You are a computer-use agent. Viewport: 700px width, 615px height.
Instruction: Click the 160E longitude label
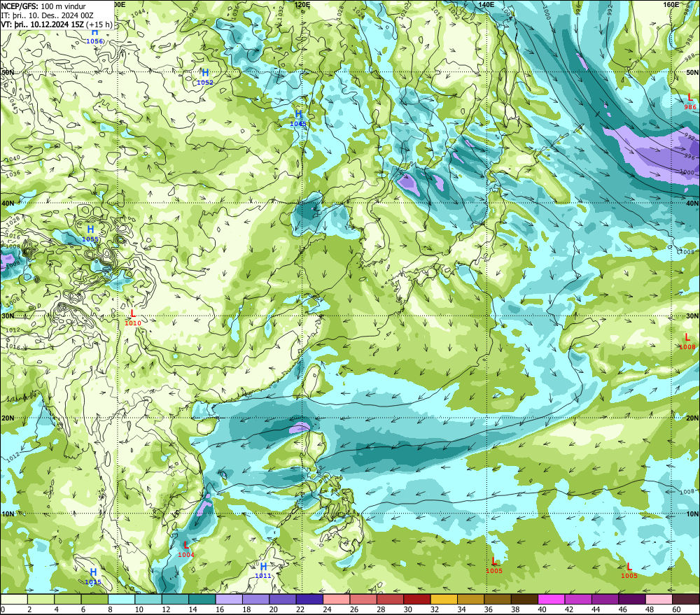[671, 4]
